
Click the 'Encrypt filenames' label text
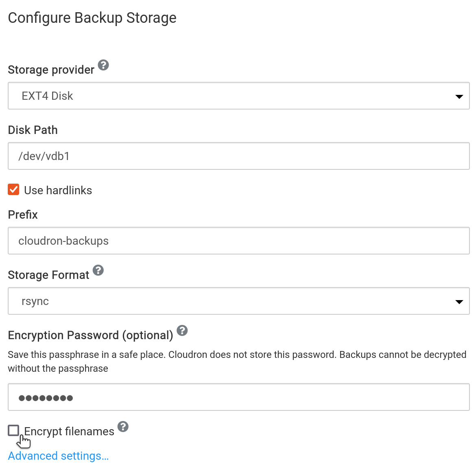[69, 432]
